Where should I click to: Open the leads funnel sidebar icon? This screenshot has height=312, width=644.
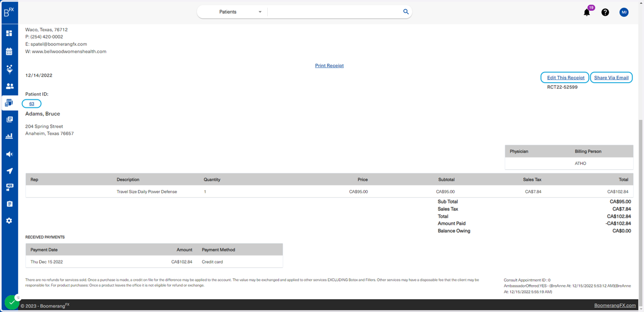(x=9, y=69)
